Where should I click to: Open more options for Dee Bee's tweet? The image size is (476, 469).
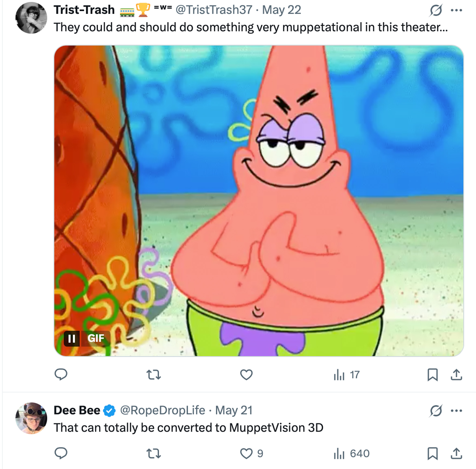456,410
